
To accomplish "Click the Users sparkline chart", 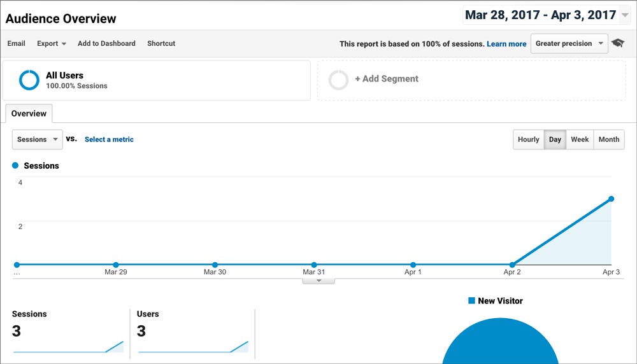I will pos(194,347).
